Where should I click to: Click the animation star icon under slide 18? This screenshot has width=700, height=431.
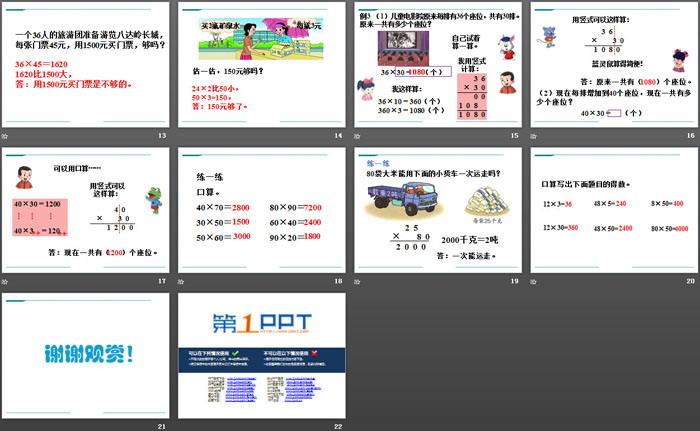point(182,281)
